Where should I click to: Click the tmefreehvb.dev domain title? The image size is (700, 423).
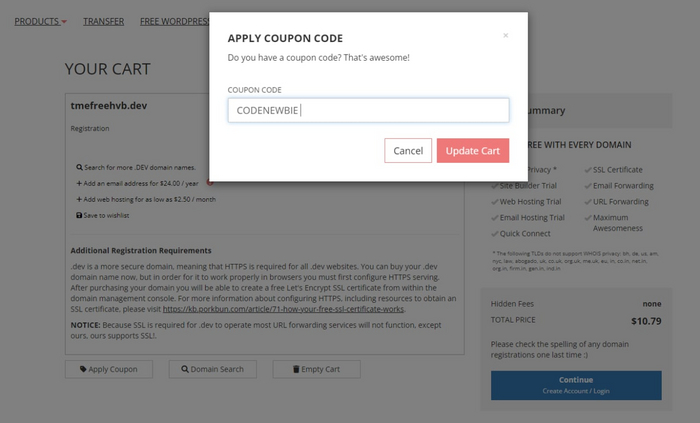pos(110,105)
